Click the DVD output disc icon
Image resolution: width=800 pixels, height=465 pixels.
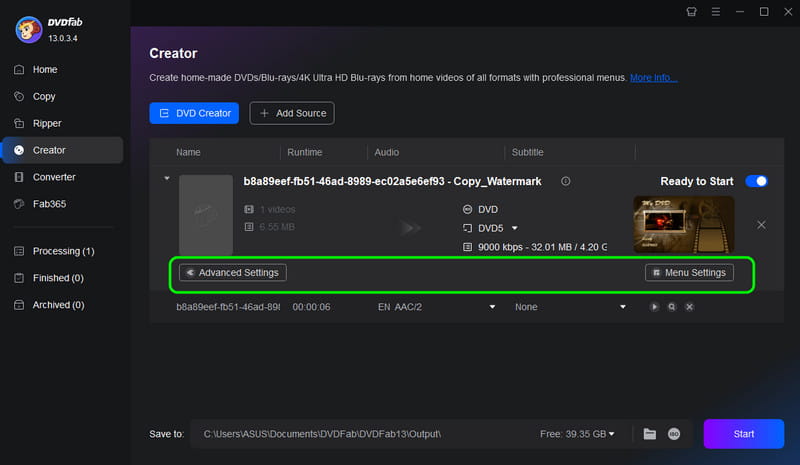[x=467, y=209]
